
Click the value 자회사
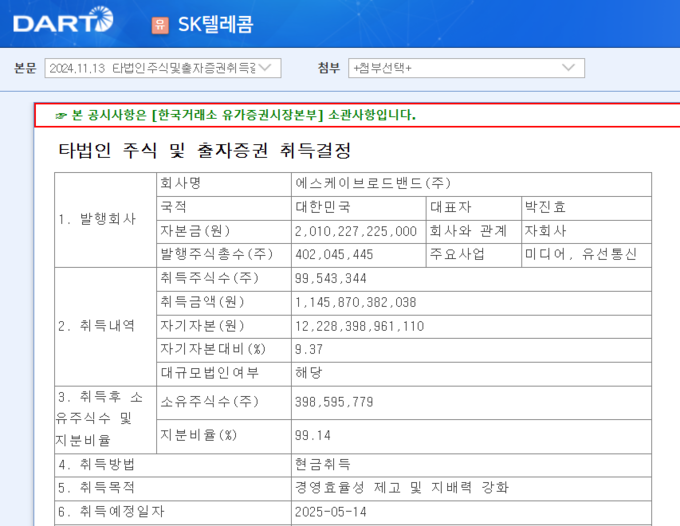coord(545,231)
